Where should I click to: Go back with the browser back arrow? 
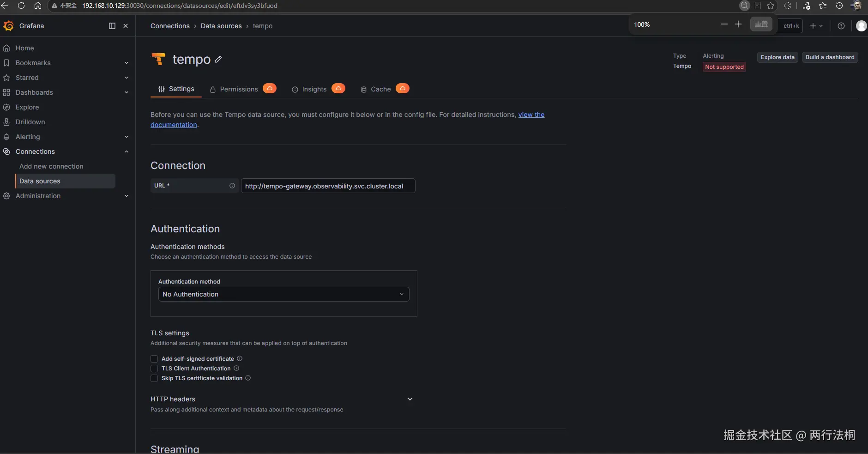coord(5,6)
